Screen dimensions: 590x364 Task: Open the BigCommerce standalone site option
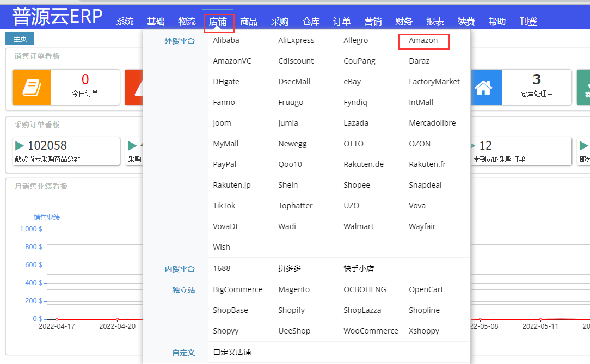tap(238, 290)
